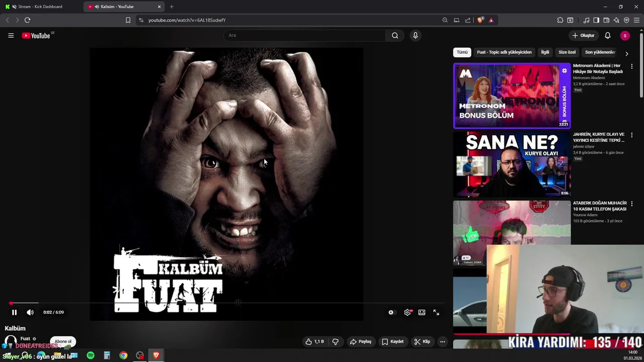Open a new browser tab
Image resolution: width=644 pixels, height=362 pixels.
tap(172, 7)
